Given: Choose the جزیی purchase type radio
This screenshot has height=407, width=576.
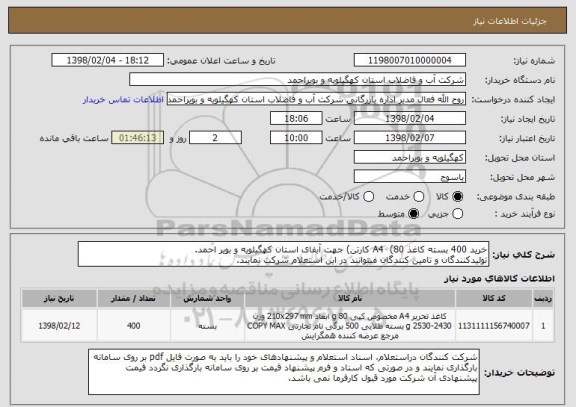Looking at the screenshot, I should [457, 213].
